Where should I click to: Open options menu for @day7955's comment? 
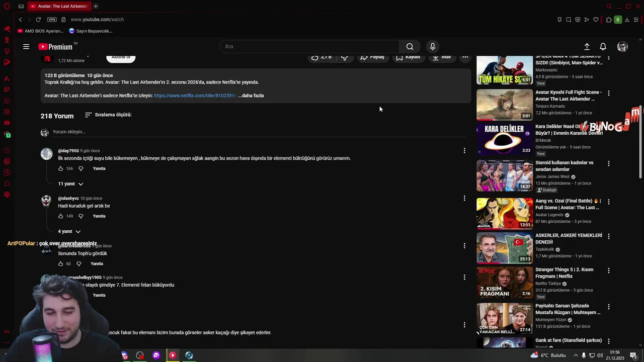pos(464,150)
